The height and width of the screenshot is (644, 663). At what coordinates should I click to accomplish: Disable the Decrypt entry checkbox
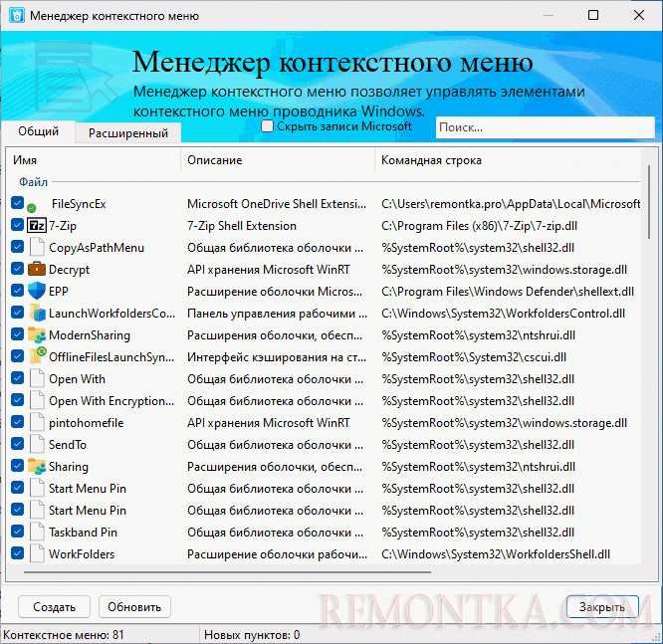pos(17,268)
